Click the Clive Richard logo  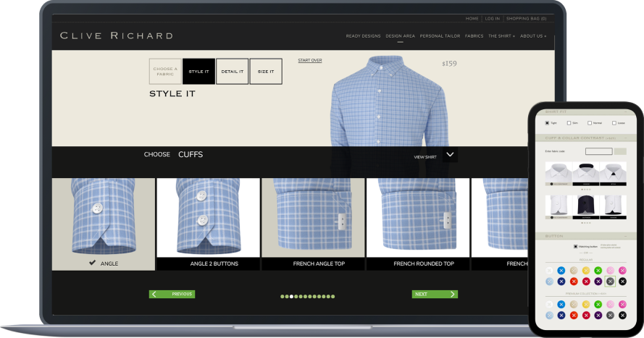coord(117,35)
